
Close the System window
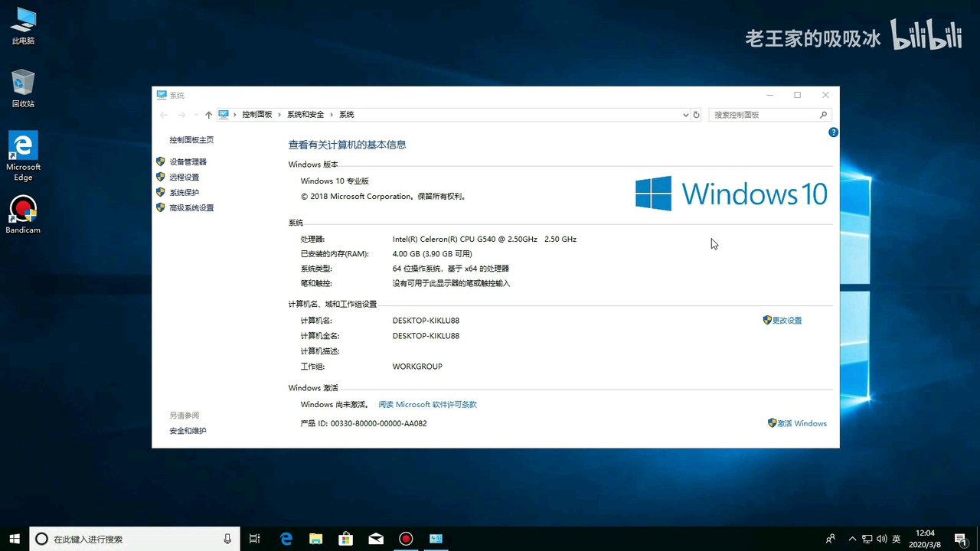coord(825,95)
